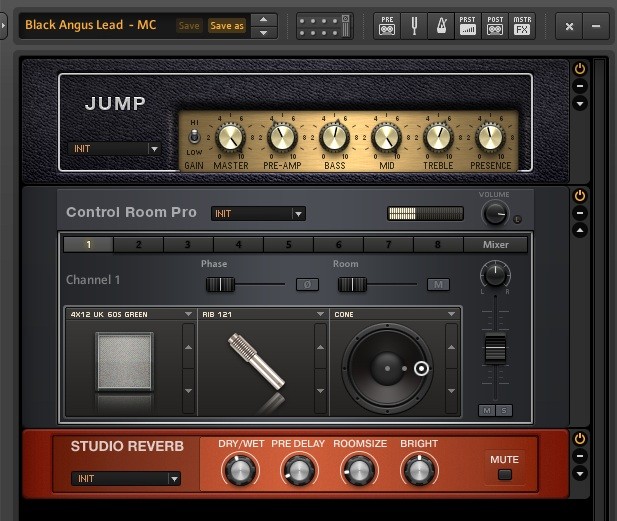Screen dimensions: 617x521
Task: Open the tuner tool
Action: tap(414, 26)
